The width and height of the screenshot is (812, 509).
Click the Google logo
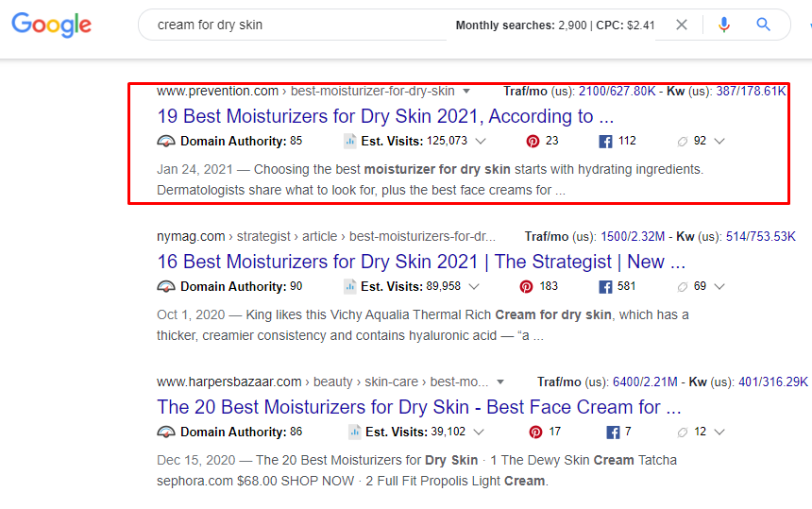(x=51, y=25)
